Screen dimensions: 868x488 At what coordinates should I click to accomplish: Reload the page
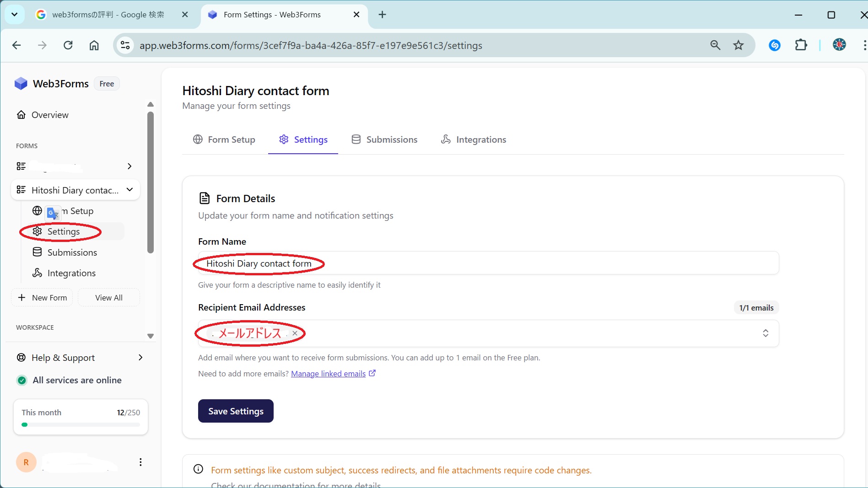68,45
